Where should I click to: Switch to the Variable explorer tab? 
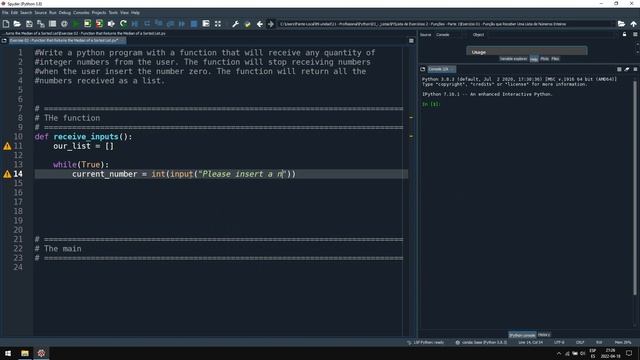coord(513,59)
